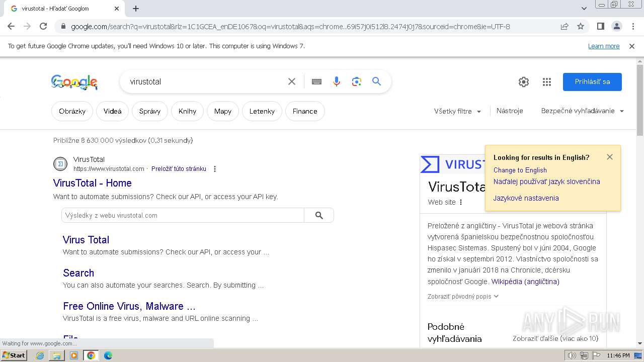The height and width of the screenshot is (362, 644).
Task: Search by image with the Google Lens icon
Action: [x=357, y=81]
